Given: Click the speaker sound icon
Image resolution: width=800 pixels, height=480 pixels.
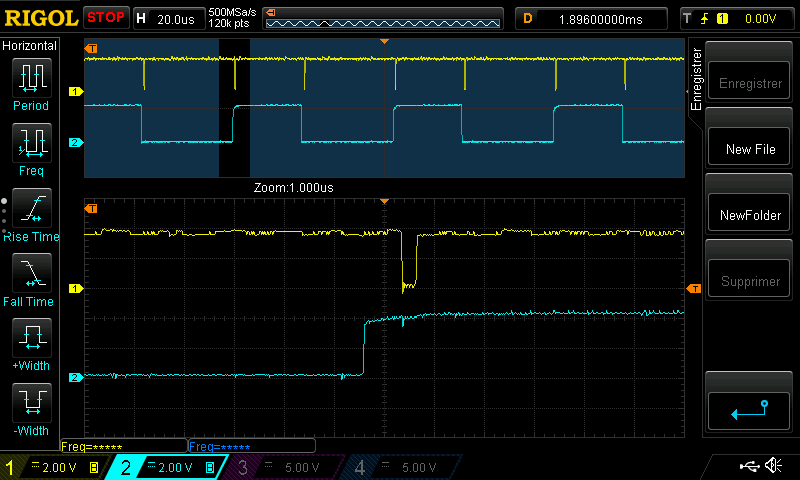Looking at the screenshot, I should point(773,466).
